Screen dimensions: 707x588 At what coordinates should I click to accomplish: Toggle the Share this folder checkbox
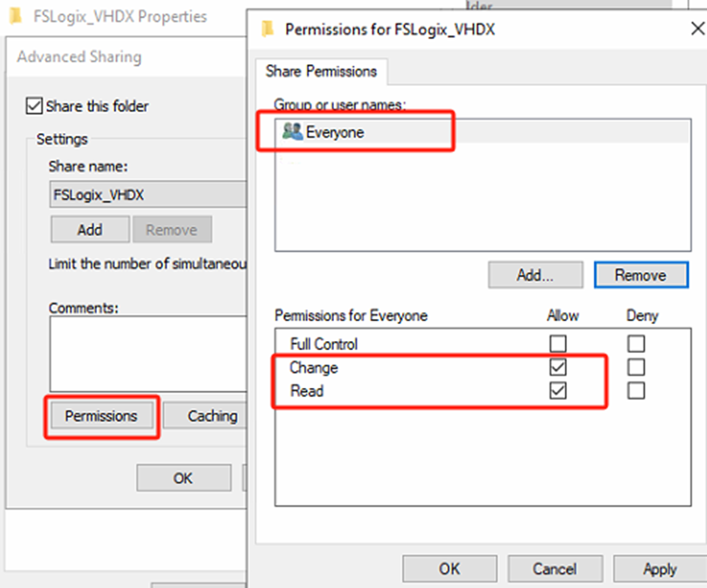(x=34, y=106)
